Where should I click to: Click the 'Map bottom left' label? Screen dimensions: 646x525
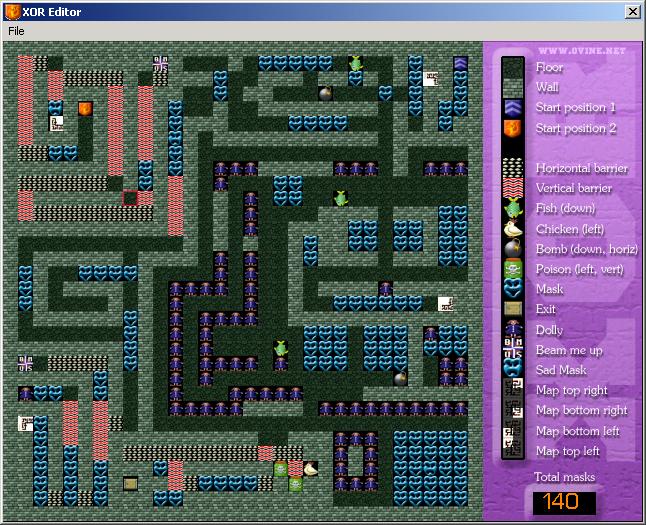pyautogui.click(x=577, y=431)
